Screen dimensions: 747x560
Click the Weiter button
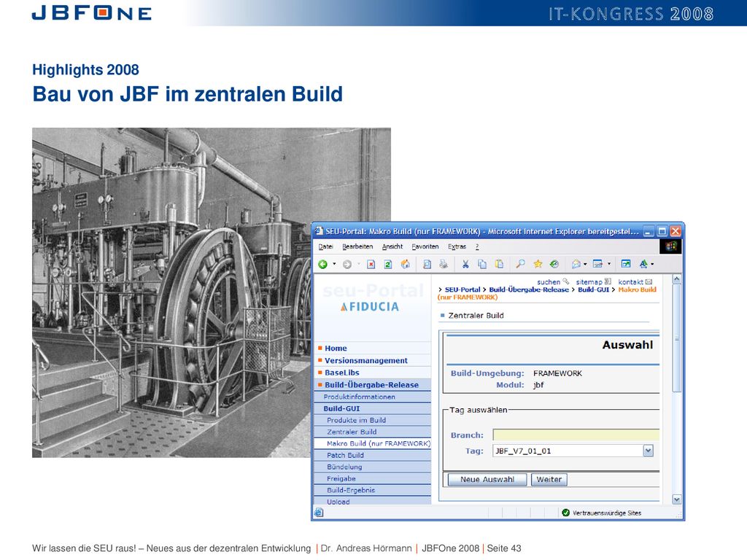click(x=549, y=480)
